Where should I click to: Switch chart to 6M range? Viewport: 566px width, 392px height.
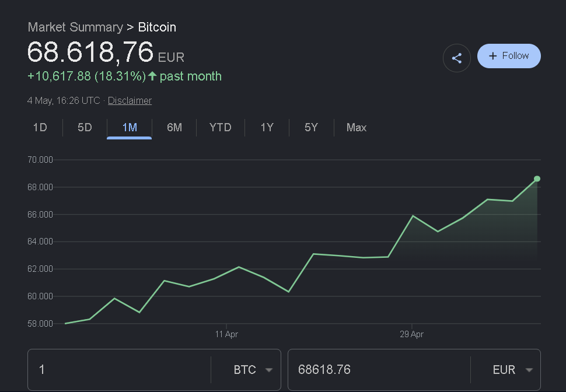point(174,127)
